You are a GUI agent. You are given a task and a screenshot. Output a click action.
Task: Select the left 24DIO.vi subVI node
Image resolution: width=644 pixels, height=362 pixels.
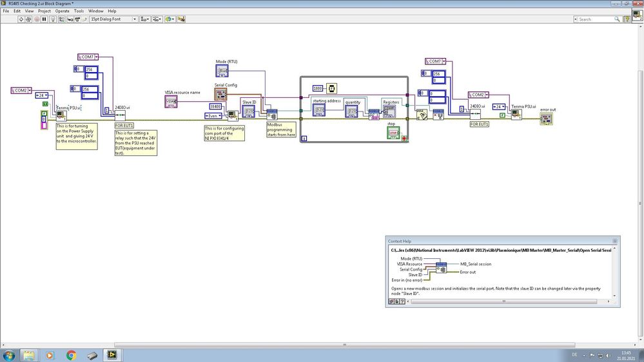pos(120,115)
